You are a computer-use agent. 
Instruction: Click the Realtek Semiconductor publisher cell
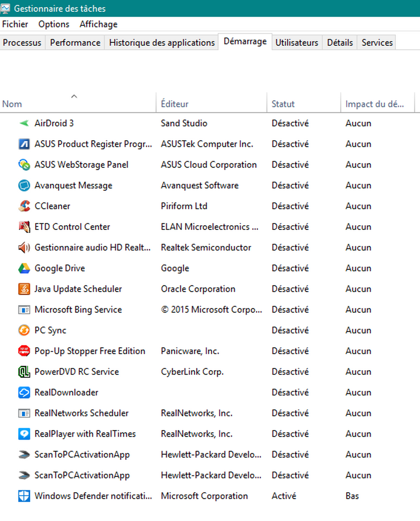coord(206,248)
